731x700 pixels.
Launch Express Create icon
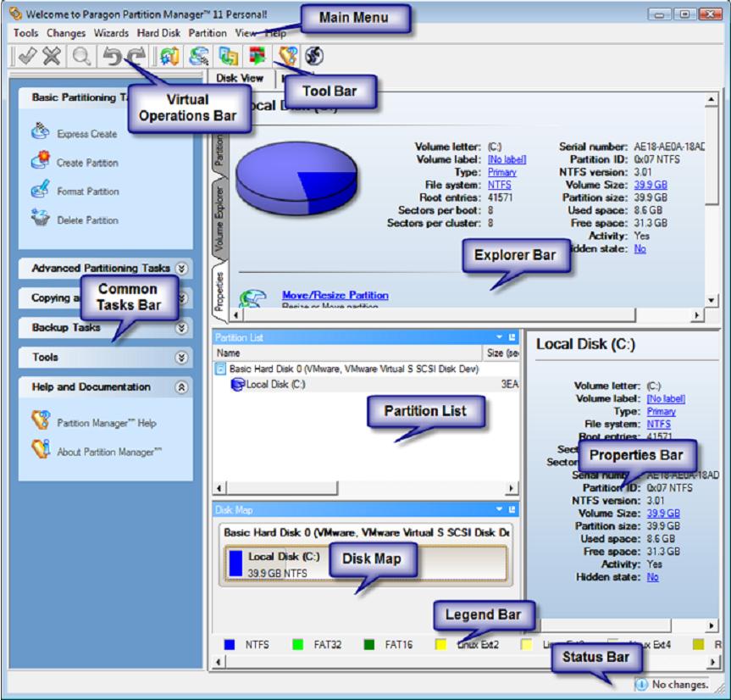(x=40, y=131)
